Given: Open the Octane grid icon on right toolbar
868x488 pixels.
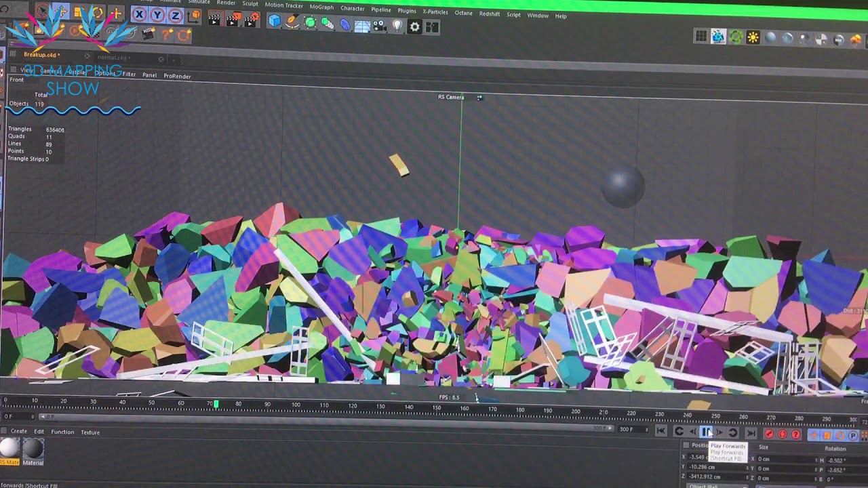Looking at the screenshot, I should tap(701, 37).
